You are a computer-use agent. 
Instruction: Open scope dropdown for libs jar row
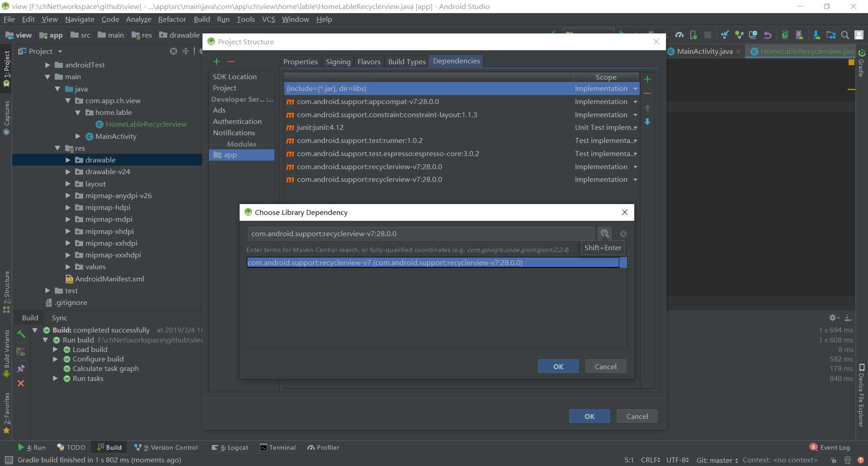pos(635,89)
